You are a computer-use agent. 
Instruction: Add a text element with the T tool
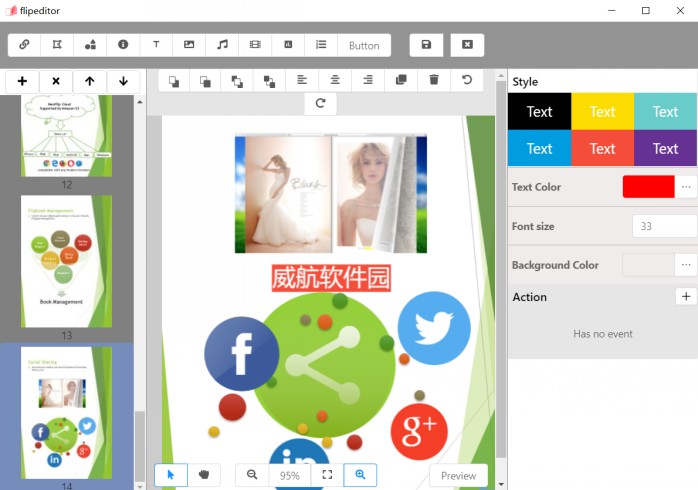click(x=156, y=45)
